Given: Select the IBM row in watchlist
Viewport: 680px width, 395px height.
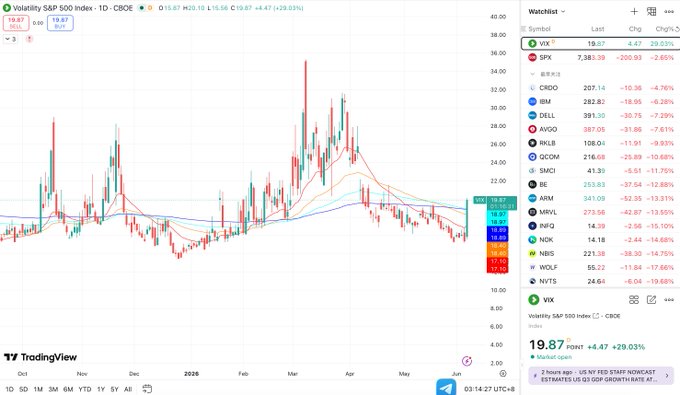Looking at the screenshot, I should (x=600, y=101).
